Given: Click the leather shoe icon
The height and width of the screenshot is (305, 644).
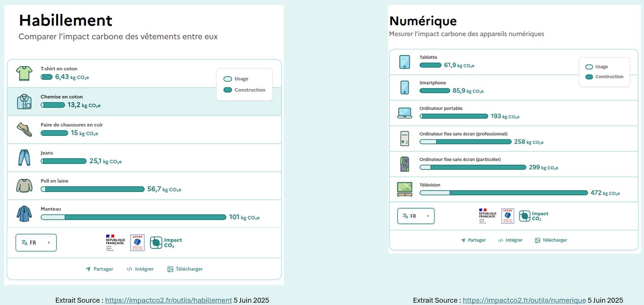Looking at the screenshot, I should [x=24, y=130].
